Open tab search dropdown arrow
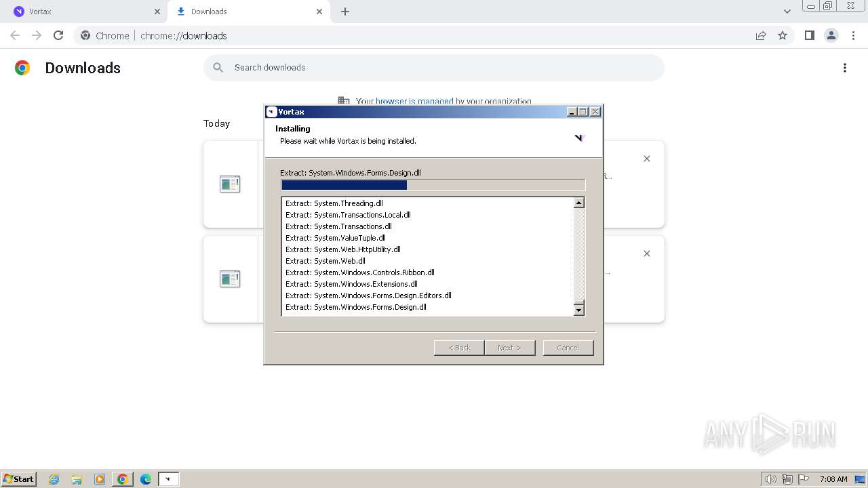868x488 pixels. point(787,12)
